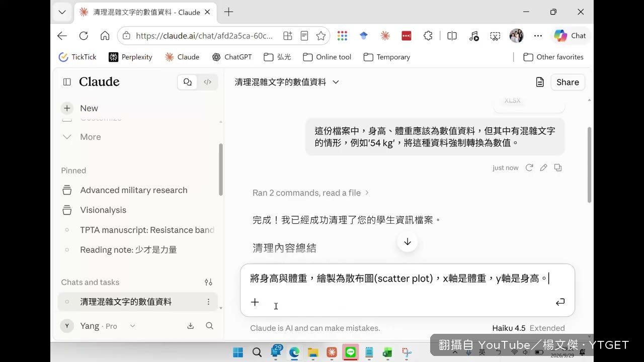The width and height of the screenshot is (644, 362).
Task: Open the Visionalysis pinned project
Action: coord(103,210)
